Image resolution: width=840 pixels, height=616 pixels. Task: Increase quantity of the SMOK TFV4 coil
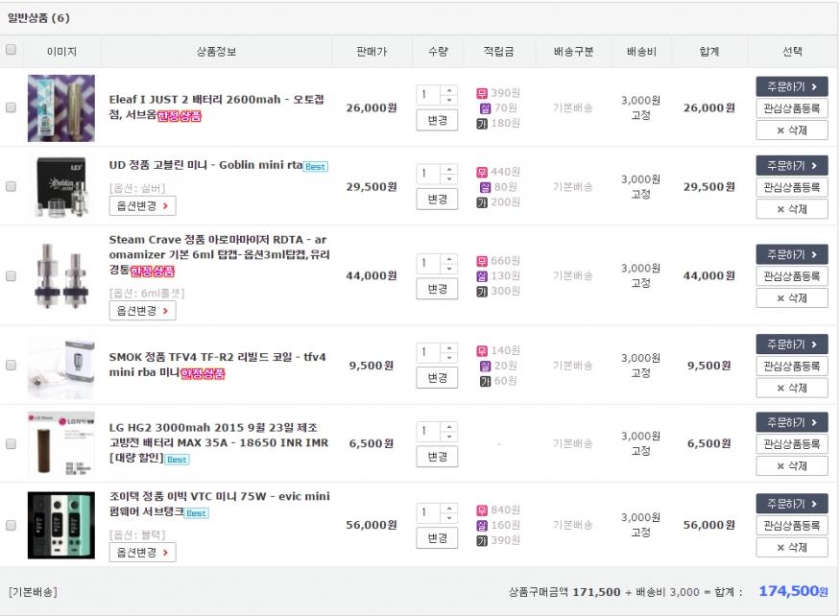(x=449, y=347)
